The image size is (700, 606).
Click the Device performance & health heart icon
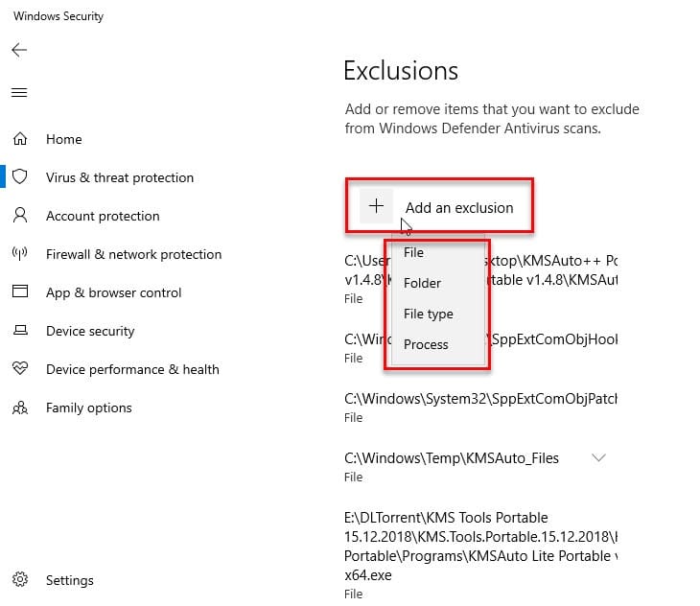20,368
